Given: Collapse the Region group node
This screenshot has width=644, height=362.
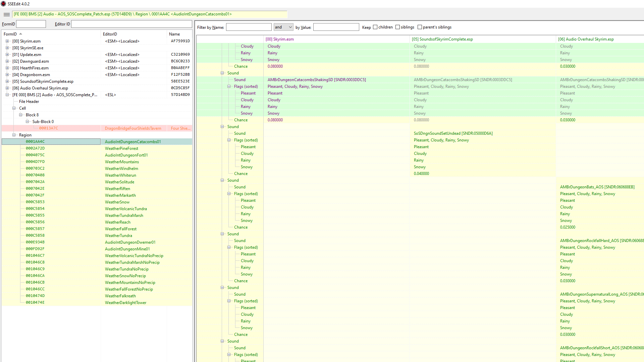Looking at the screenshot, I should point(14,135).
